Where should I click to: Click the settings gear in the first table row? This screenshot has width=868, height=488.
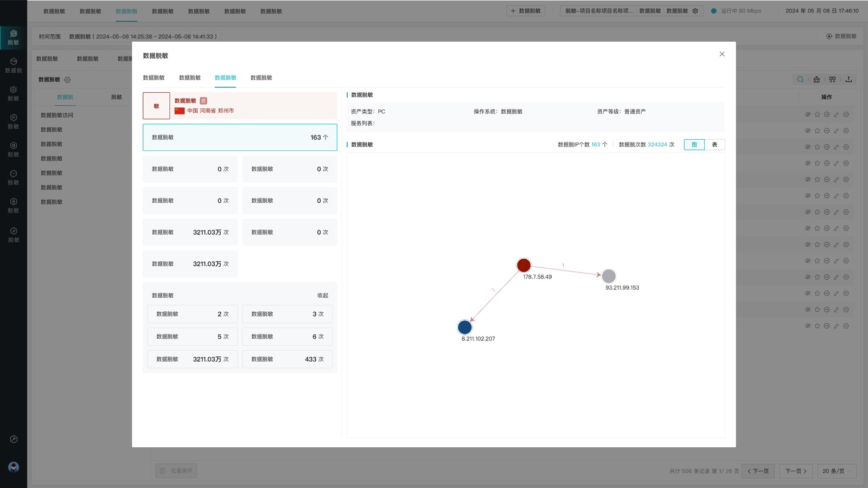[846, 114]
